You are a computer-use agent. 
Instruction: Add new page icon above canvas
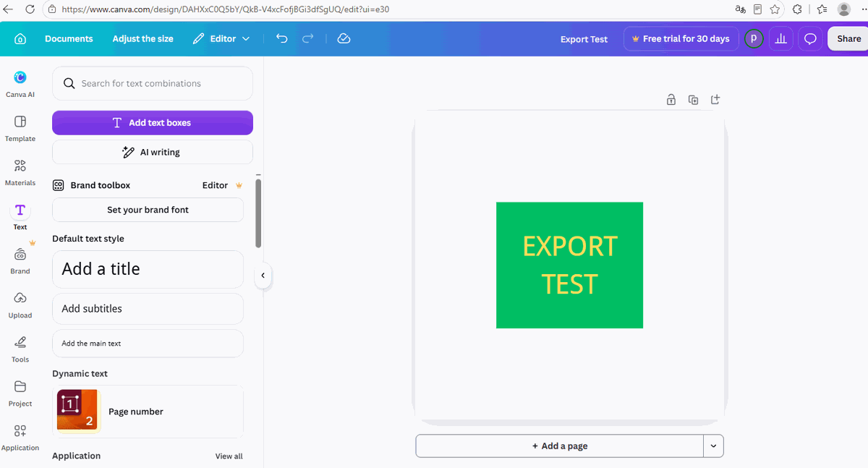point(715,100)
